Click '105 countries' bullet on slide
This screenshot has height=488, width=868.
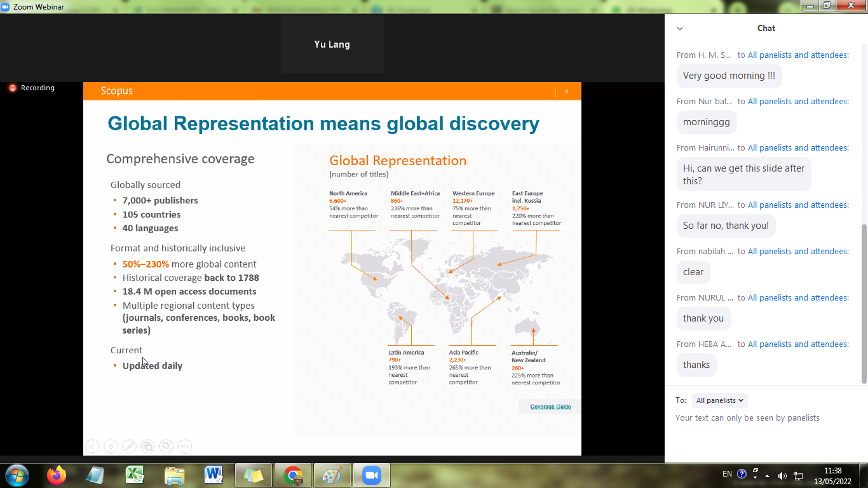(151, 215)
